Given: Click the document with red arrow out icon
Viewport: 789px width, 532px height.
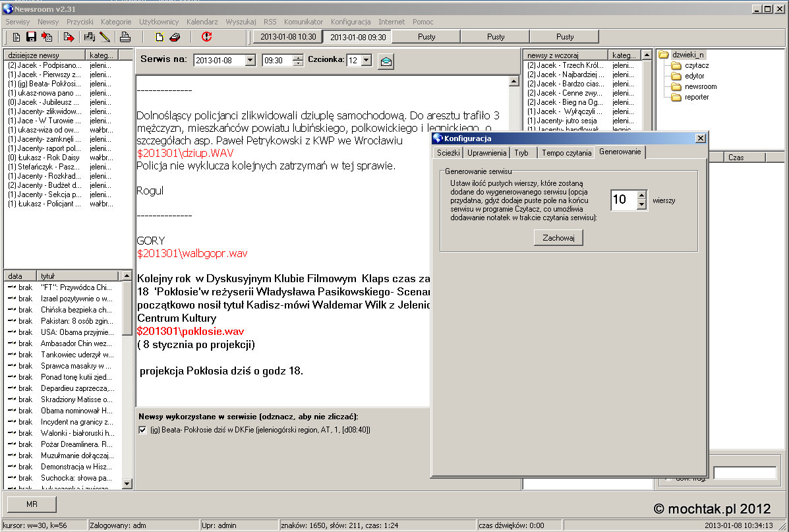Looking at the screenshot, I should [x=69, y=37].
